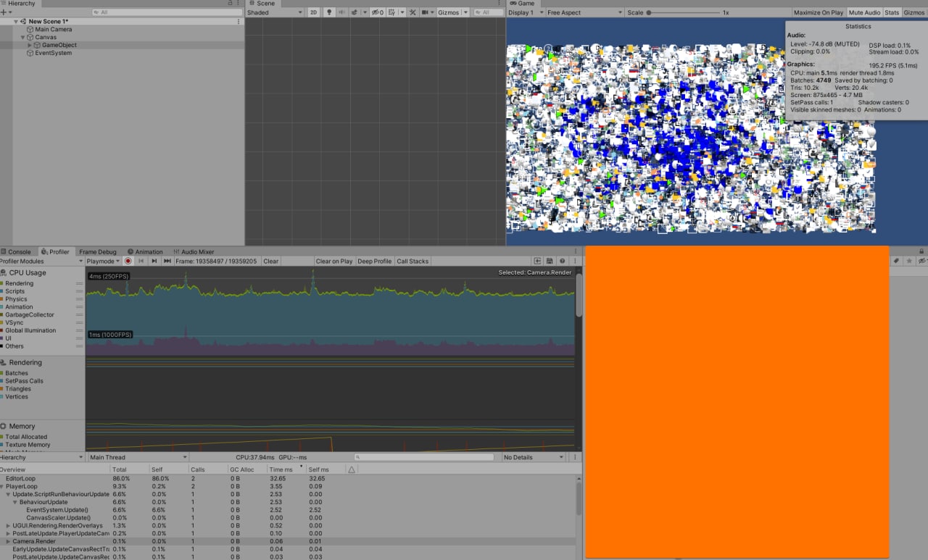Switch to the Frame Debug tab
The height and width of the screenshot is (560, 928).
(x=97, y=251)
